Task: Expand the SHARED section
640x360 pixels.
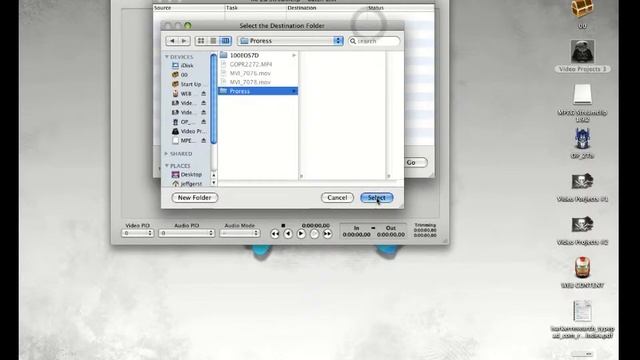Action: 167,153
